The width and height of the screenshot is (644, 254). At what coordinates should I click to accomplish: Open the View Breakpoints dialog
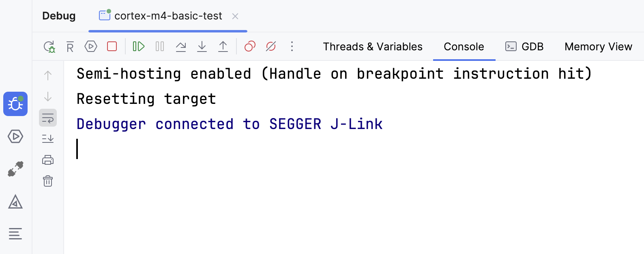250,46
